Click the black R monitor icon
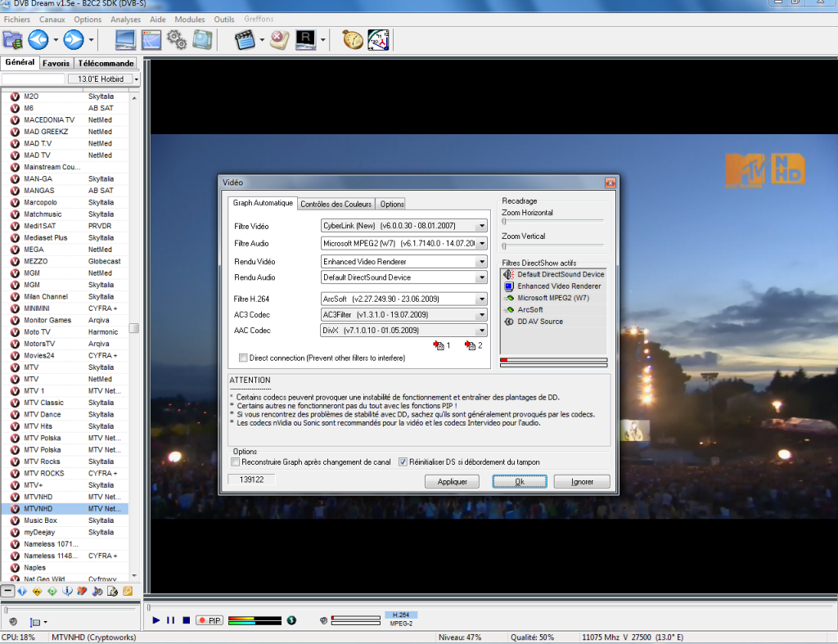This screenshot has height=644, width=838. 305,40
